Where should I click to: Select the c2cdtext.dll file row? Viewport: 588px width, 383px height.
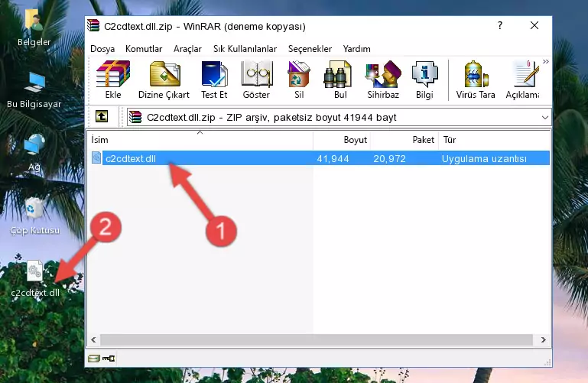(319, 158)
